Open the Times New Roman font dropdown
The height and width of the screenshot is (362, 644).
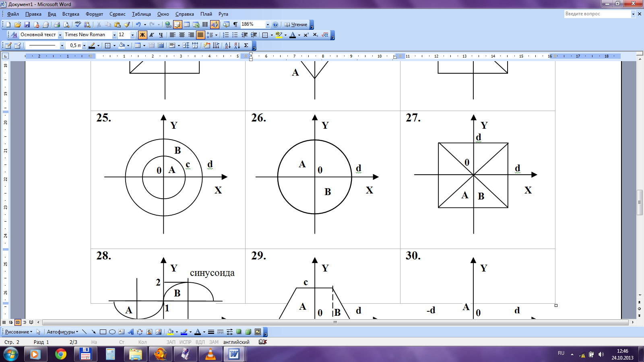[114, 35]
